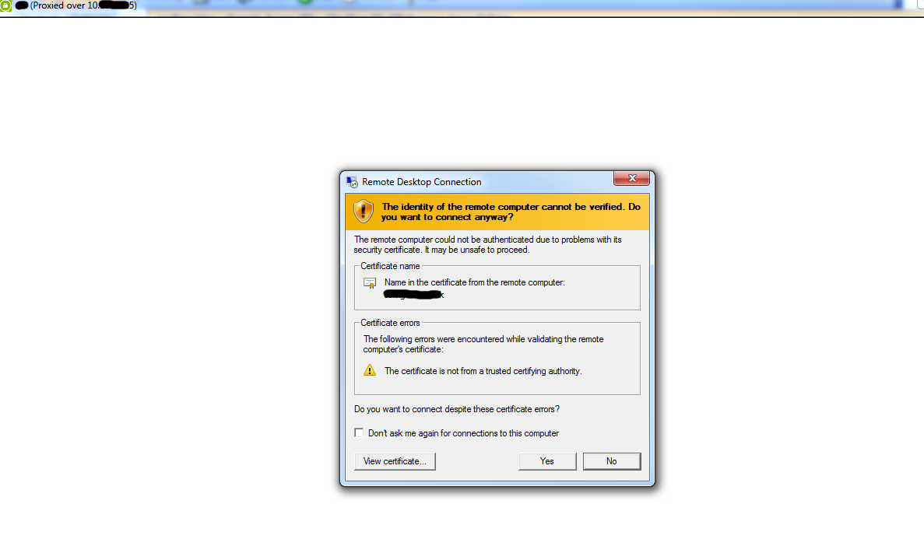Click the Certificate errors group label

(390, 323)
